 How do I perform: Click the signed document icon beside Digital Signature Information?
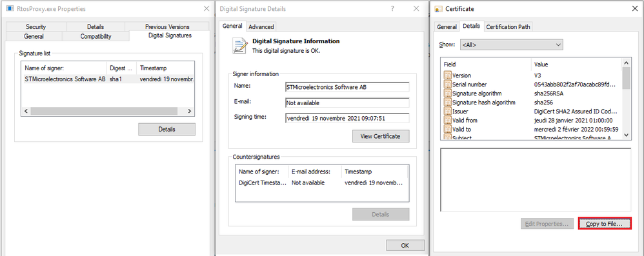click(240, 46)
